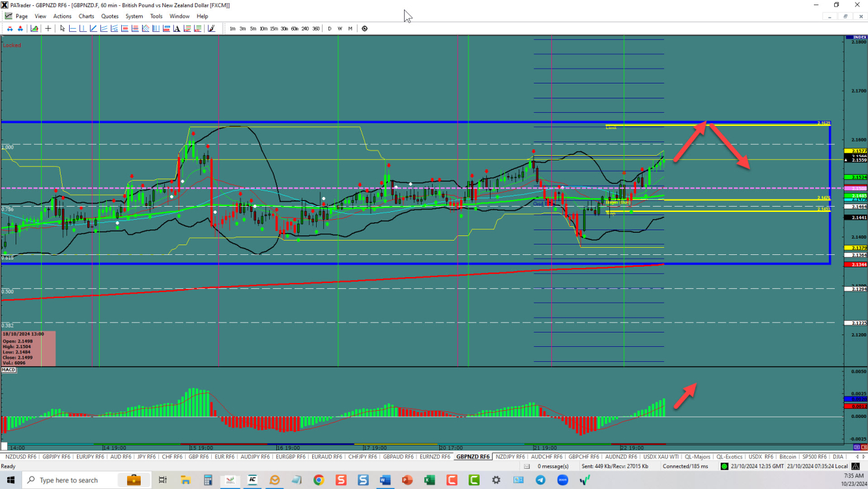Image resolution: width=868 pixels, height=489 pixels.
Task: Open the Help menu
Action: click(203, 16)
